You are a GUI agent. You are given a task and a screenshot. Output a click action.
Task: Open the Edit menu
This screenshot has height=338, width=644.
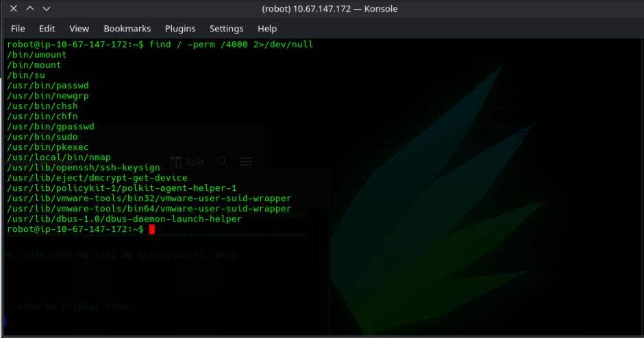pos(47,29)
